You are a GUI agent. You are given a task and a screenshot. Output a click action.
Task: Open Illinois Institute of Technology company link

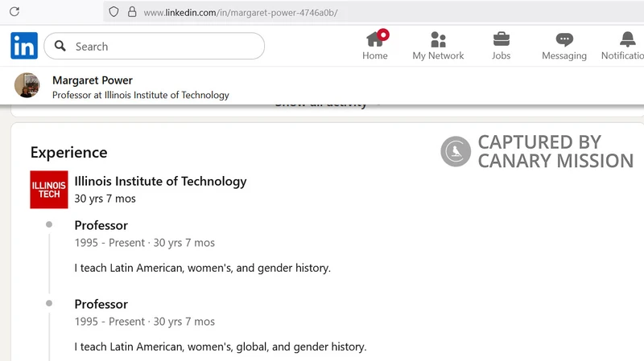pyautogui.click(x=160, y=181)
